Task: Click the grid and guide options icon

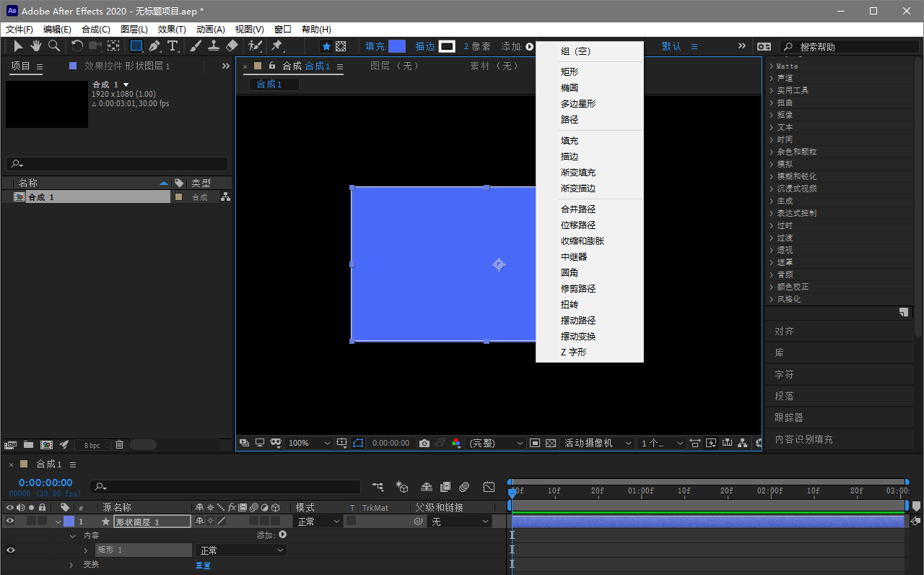Action: pyautogui.click(x=342, y=443)
